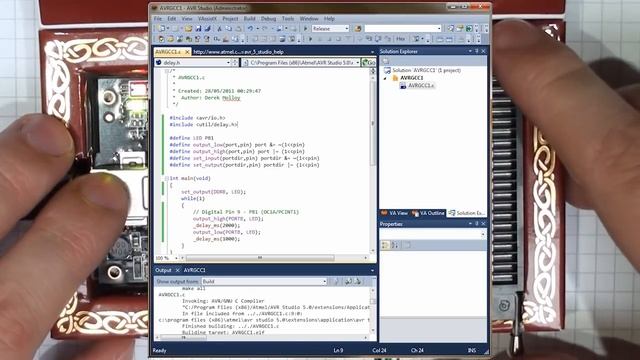Image resolution: width=640 pixels, height=360 pixels.
Task: Click the Alphabetical sort icon in Properties
Action: click(395, 245)
